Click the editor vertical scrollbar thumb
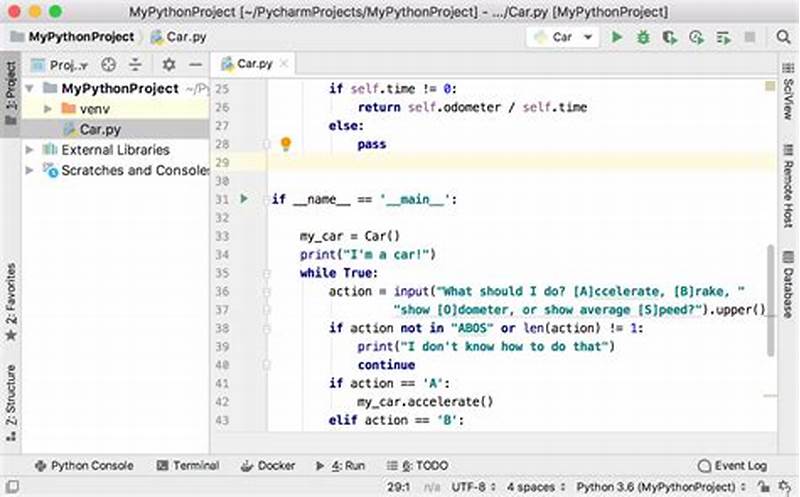Viewport: 800px width, 497px height. 770,300
